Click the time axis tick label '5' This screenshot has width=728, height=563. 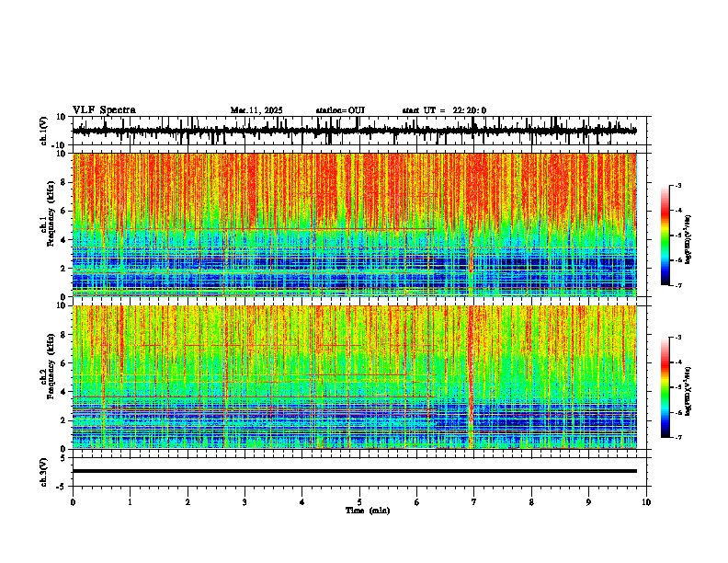[359, 502]
